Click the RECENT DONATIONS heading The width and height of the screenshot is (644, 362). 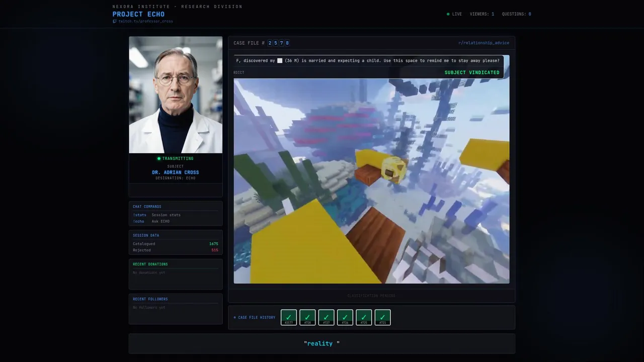coord(150,264)
